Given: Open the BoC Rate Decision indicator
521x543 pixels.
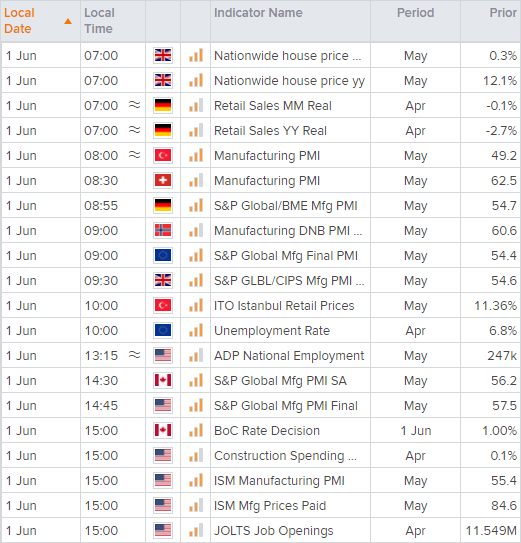Looking at the screenshot, I should pos(267,431).
